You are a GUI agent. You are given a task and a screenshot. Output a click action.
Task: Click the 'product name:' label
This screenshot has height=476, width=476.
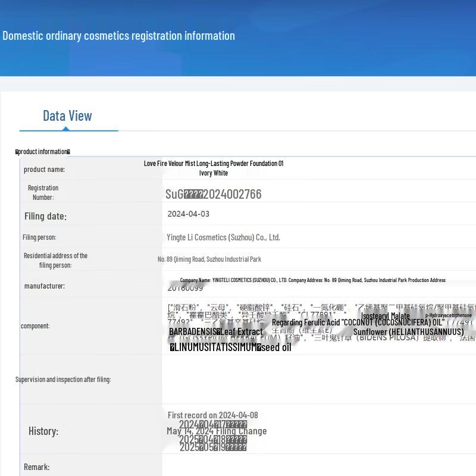[44, 170]
